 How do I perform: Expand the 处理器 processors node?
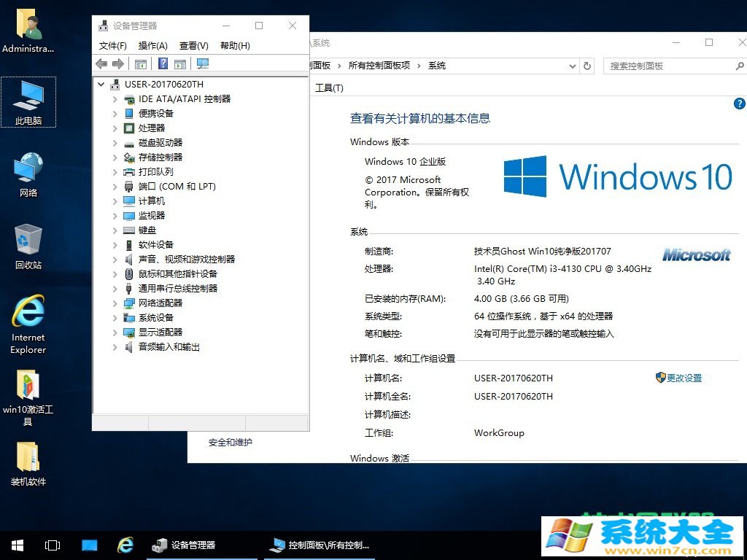click(x=115, y=128)
